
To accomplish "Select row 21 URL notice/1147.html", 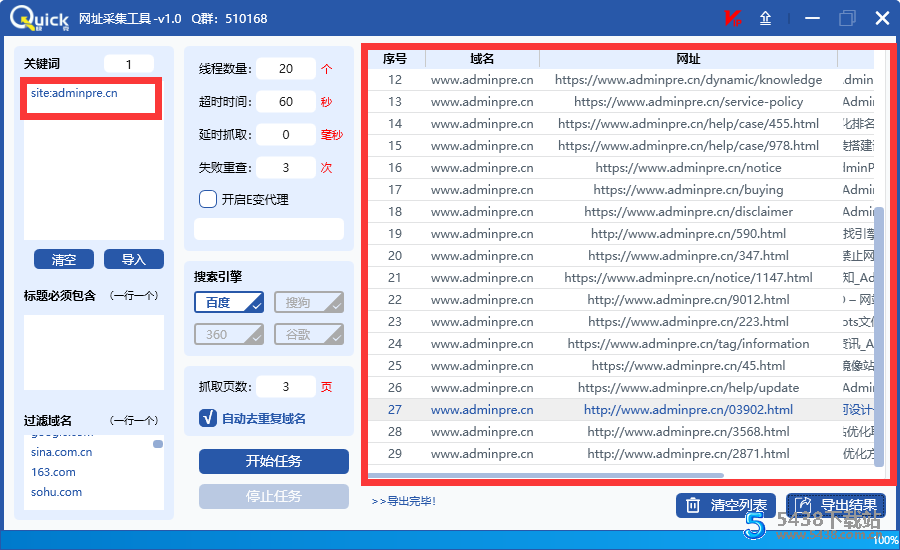I will click(688, 278).
